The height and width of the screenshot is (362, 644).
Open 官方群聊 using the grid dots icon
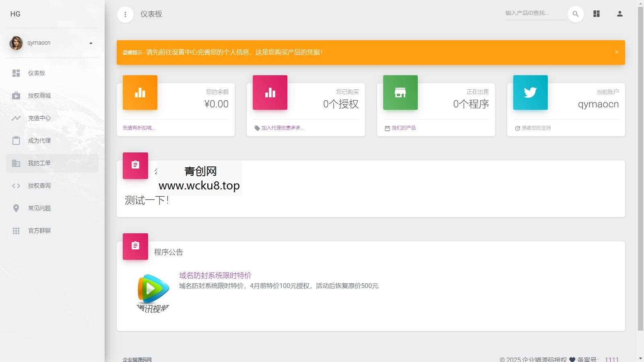[16, 231]
